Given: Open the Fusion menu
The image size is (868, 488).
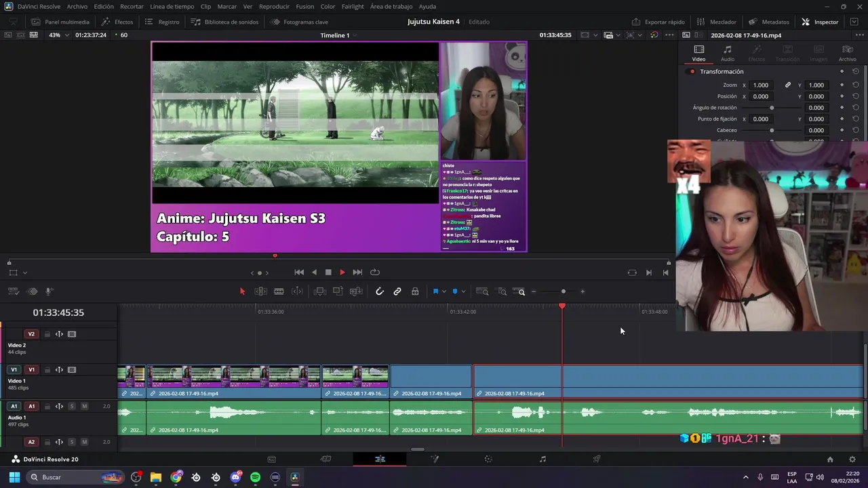Looking at the screenshot, I should (x=305, y=6).
